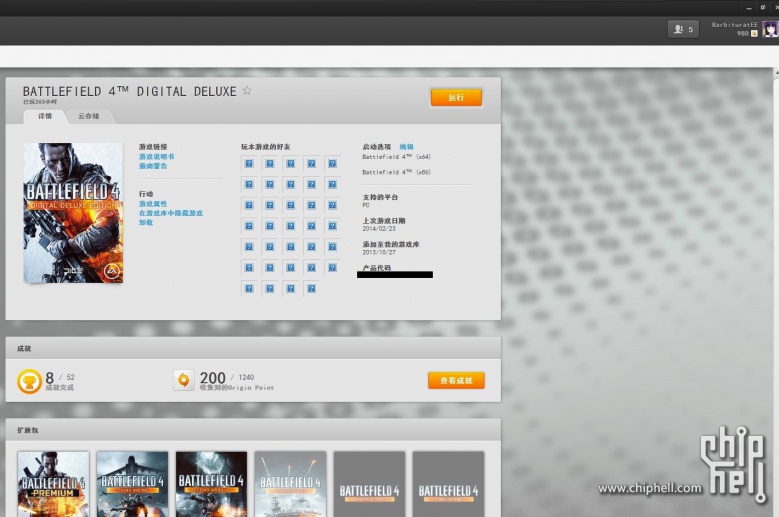Select last friend avatar in second row
Screen dimensions: 779x517
click(332, 184)
